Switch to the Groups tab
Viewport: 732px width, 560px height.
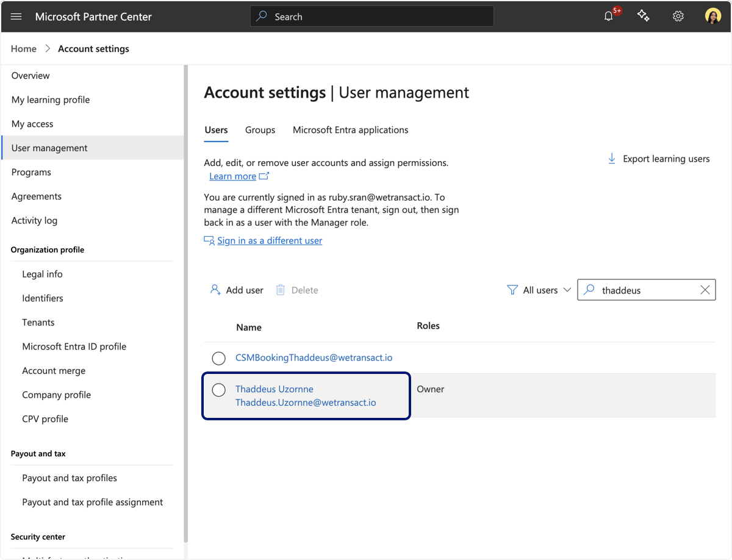point(260,130)
